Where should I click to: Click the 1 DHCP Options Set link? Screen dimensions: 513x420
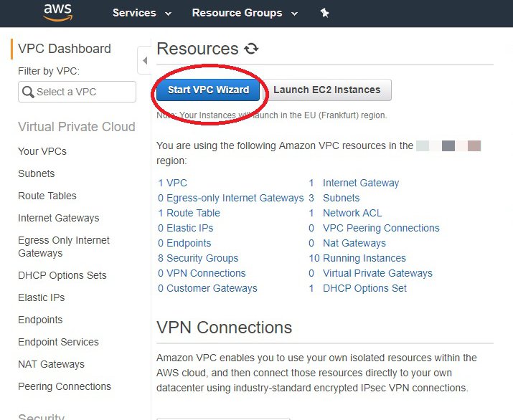tap(357, 288)
